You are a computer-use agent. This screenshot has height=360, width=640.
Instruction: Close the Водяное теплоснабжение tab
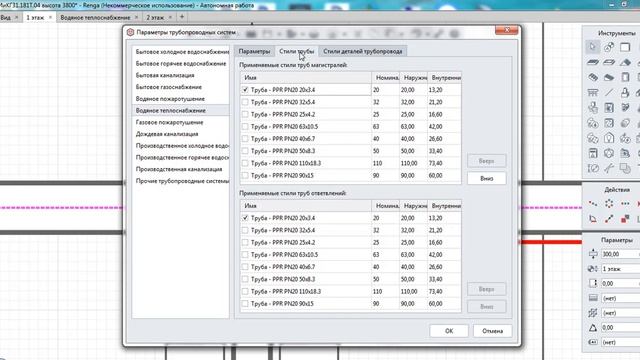tap(136, 17)
